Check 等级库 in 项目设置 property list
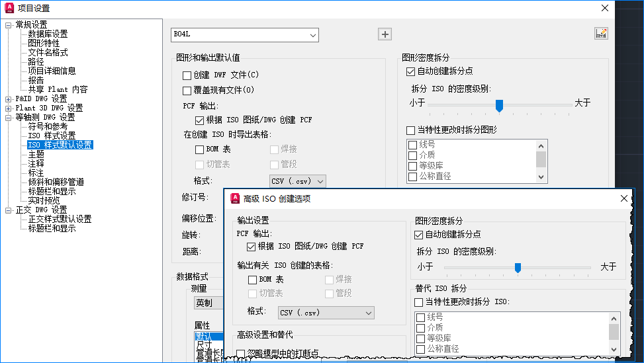 tap(413, 166)
